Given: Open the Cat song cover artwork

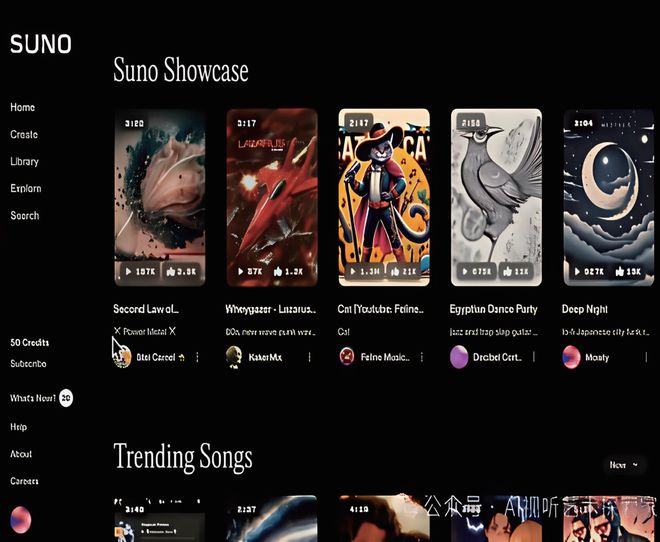Looking at the screenshot, I should 384,197.
